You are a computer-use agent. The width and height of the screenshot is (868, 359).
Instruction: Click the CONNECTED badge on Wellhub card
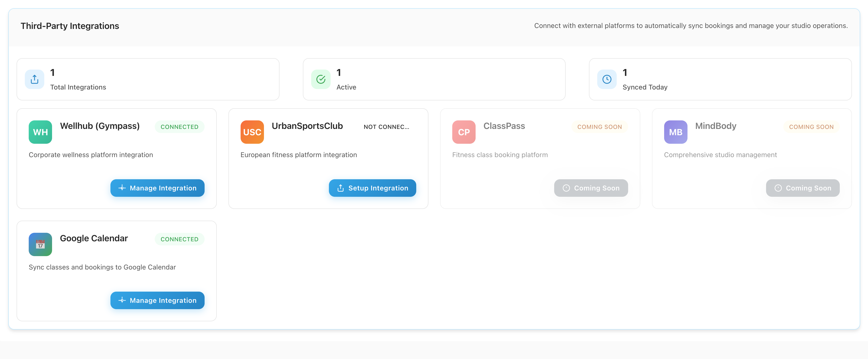pyautogui.click(x=180, y=127)
